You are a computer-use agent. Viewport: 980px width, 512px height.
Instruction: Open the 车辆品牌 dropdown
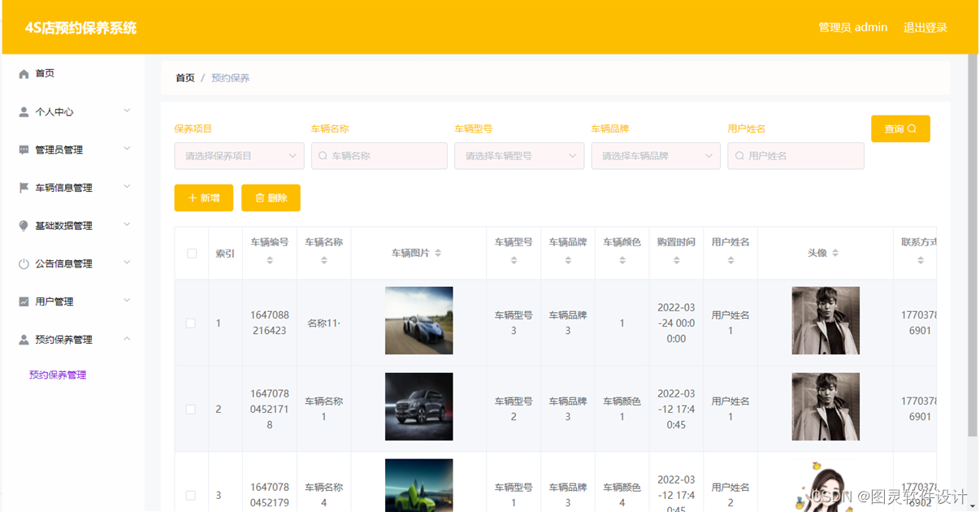coord(656,155)
